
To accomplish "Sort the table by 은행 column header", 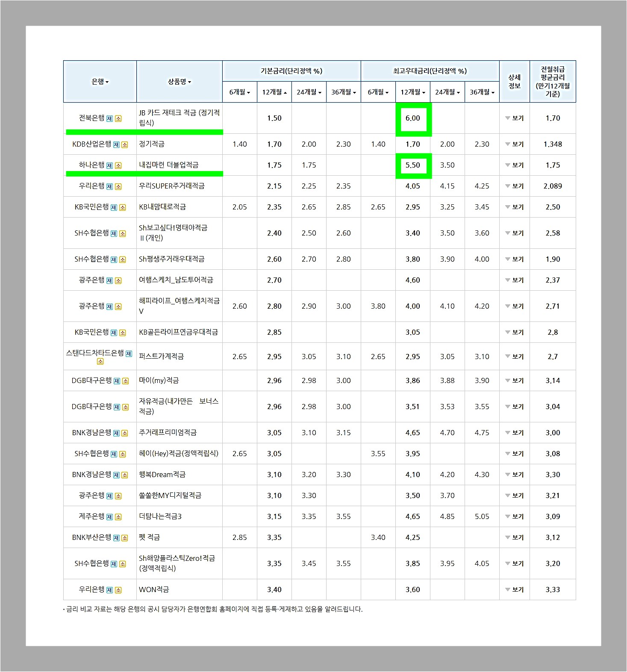I will tap(100, 81).
